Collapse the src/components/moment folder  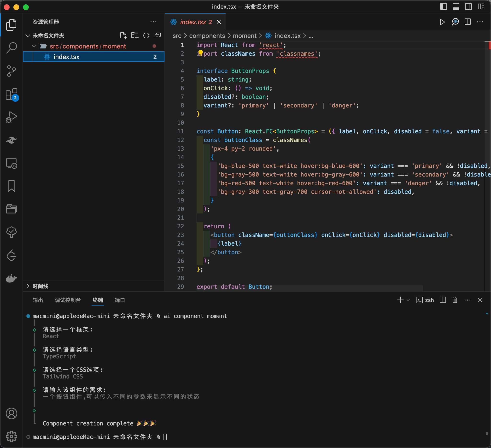pos(34,46)
